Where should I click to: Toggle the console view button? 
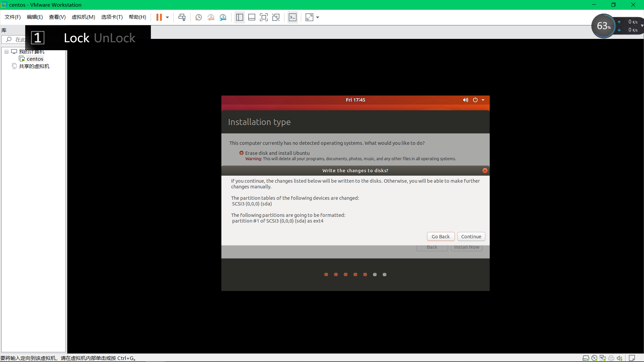[x=292, y=17]
